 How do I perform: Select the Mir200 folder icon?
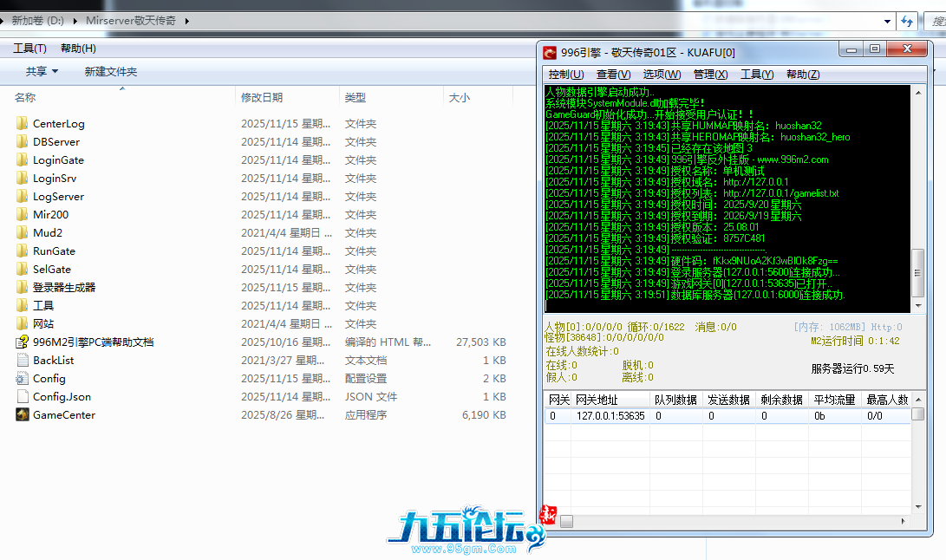(x=23, y=214)
